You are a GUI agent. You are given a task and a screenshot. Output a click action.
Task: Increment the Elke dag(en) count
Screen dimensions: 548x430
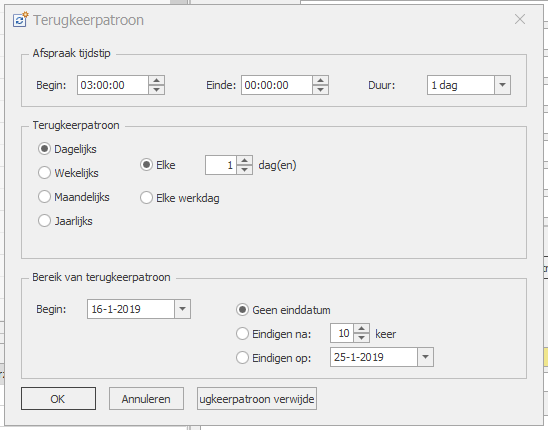244,161
